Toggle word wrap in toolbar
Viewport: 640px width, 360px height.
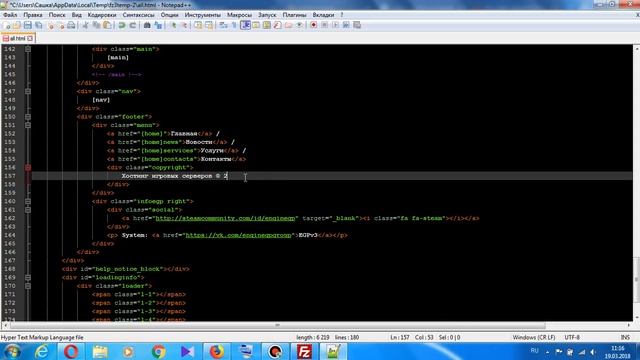[223, 25]
